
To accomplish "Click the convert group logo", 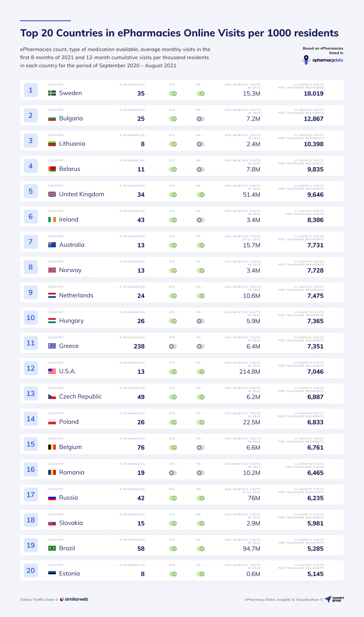I will 334,599.
